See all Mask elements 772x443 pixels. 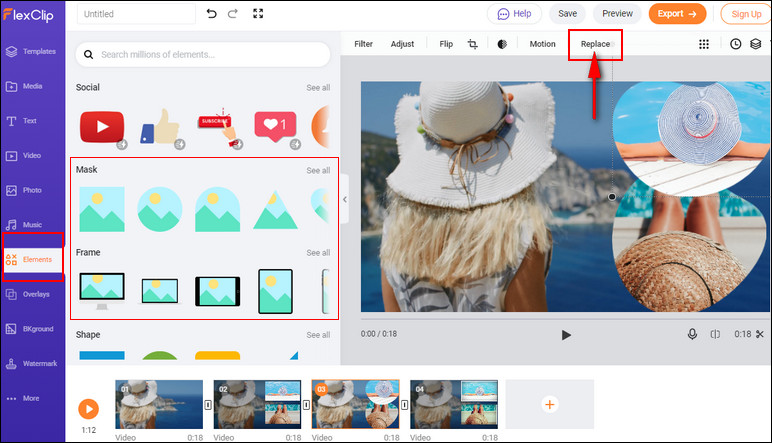[318, 170]
